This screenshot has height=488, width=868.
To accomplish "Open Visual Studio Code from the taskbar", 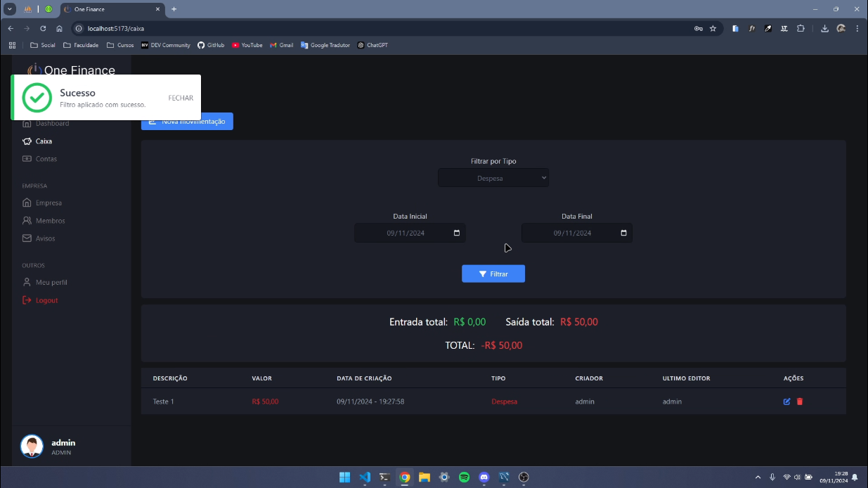I will pyautogui.click(x=365, y=477).
